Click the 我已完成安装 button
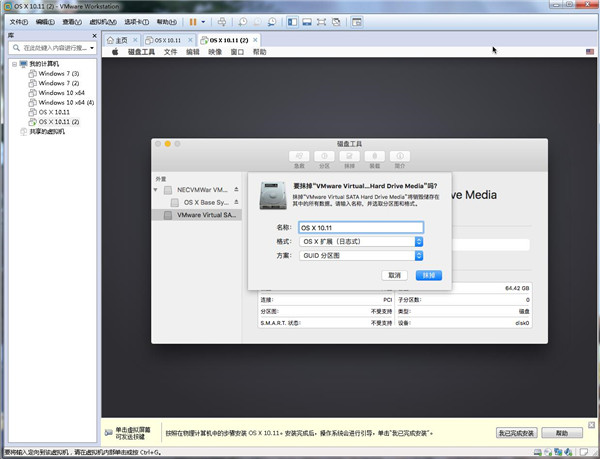Image resolution: width=600 pixels, height=459 pixels. coord(517,433)
